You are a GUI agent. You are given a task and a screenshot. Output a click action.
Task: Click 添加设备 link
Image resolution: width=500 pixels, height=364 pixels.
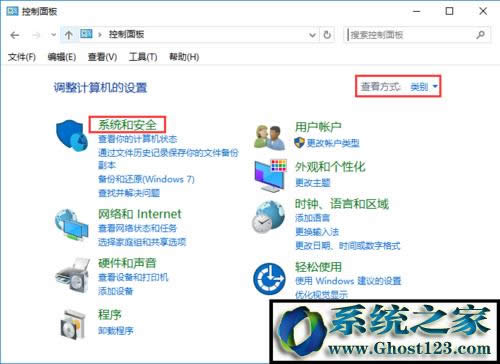coord(116,291)
